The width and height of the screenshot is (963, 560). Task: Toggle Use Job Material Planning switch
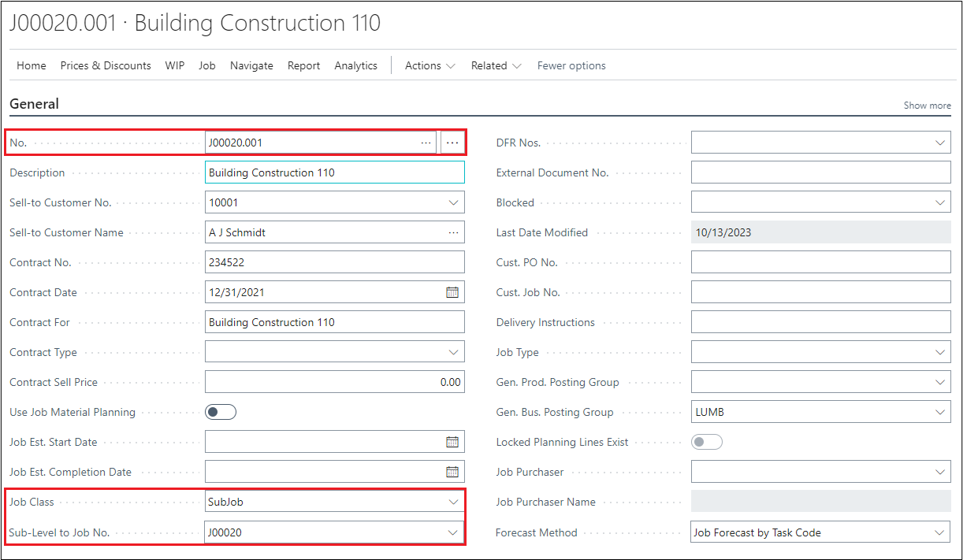coord(221,412)
